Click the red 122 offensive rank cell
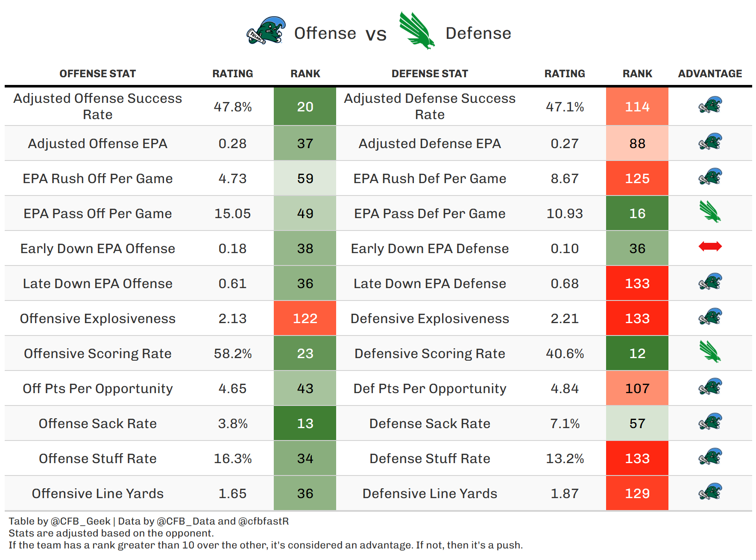The width and height of the screenshot is (756, 560). [305, 318]
